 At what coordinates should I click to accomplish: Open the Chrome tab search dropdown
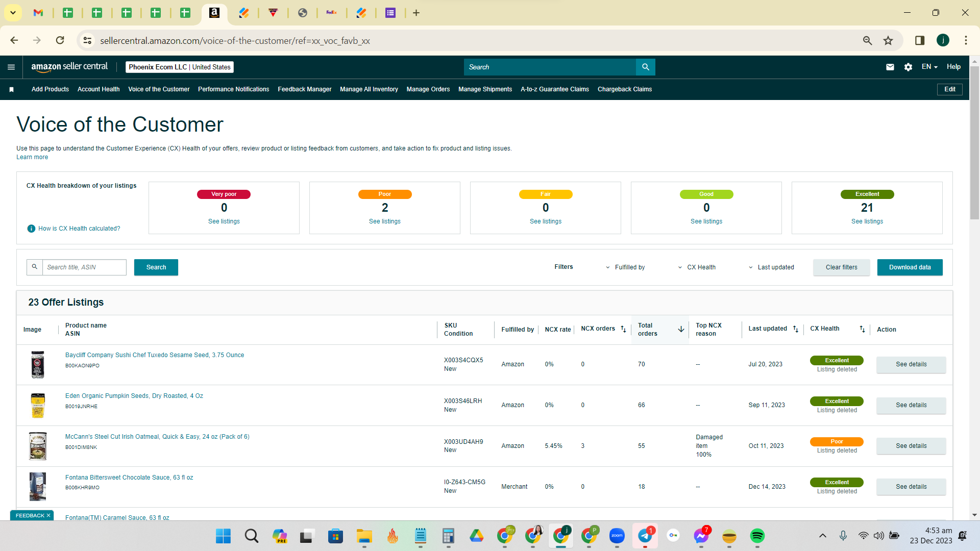pyautogui.click(x=13, y=13)
